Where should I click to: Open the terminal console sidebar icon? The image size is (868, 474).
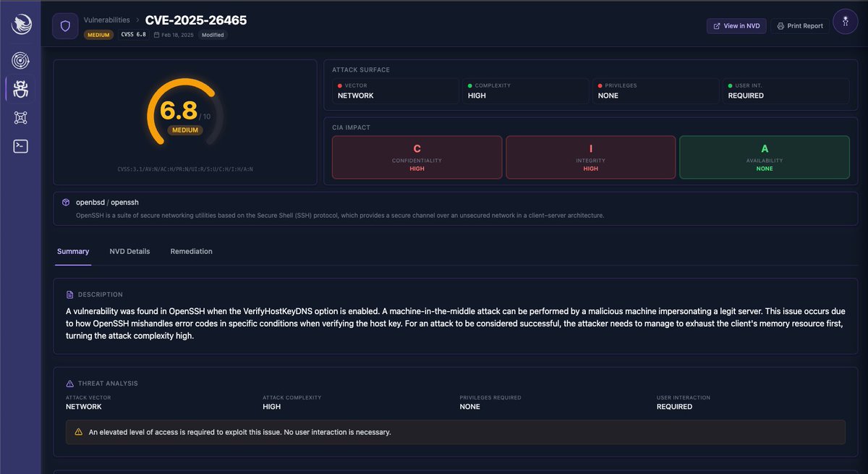tap(21, 146)
